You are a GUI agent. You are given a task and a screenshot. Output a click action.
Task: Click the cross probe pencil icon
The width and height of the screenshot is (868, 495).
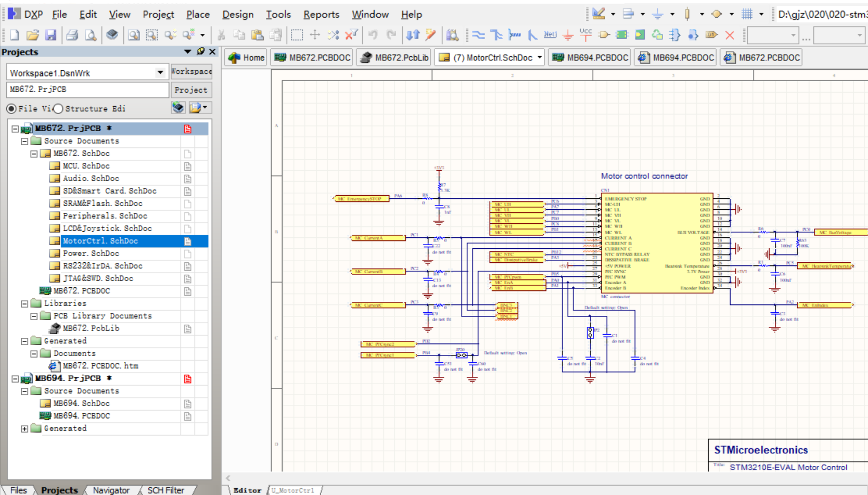(x=430, y=35)
